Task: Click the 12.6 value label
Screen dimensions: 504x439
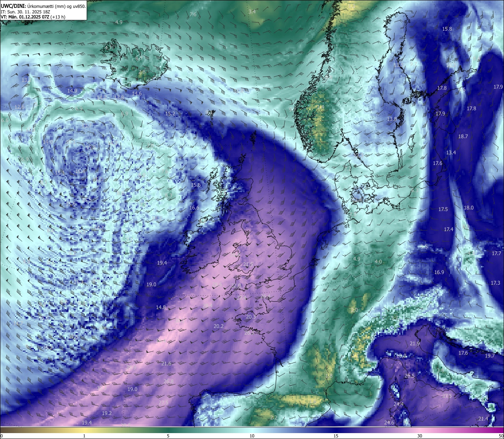Action: (x=19, y=107)
